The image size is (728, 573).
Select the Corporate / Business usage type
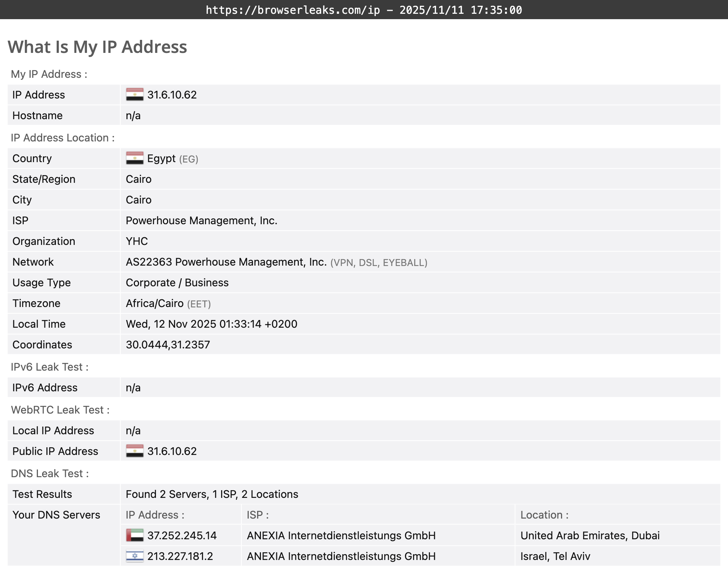pos(177,282)
